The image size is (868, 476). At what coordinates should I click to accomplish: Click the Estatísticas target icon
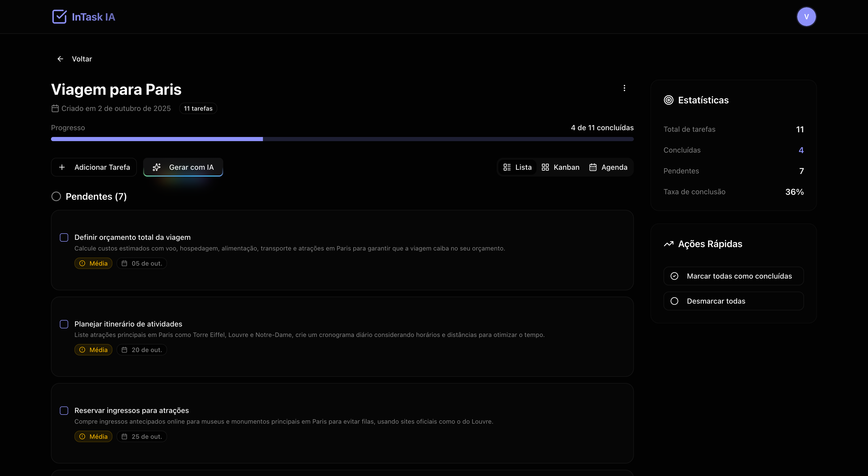point(668,100)
